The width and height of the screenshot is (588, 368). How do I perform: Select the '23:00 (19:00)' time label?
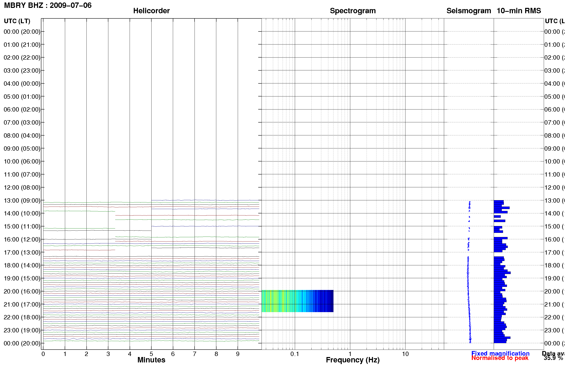(22, 330)
